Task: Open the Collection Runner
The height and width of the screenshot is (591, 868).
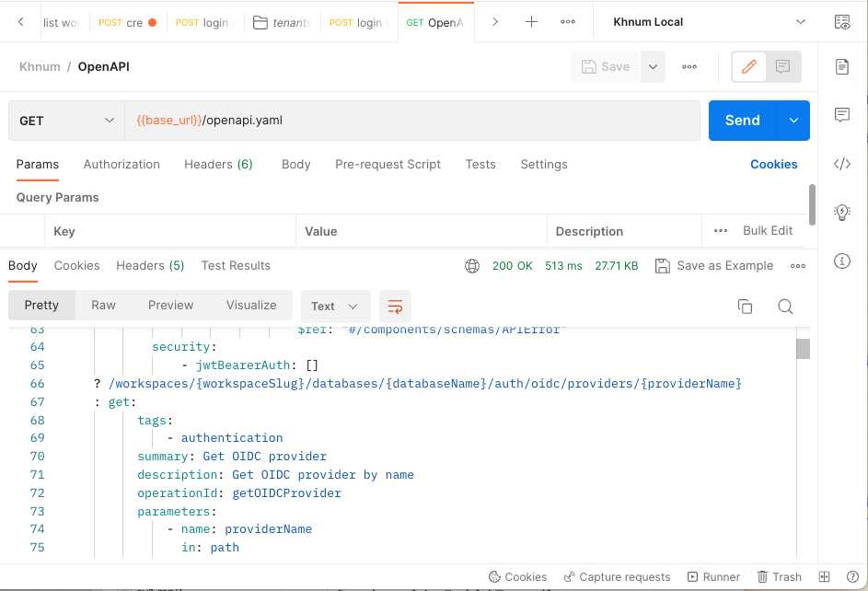Action: 713,576
